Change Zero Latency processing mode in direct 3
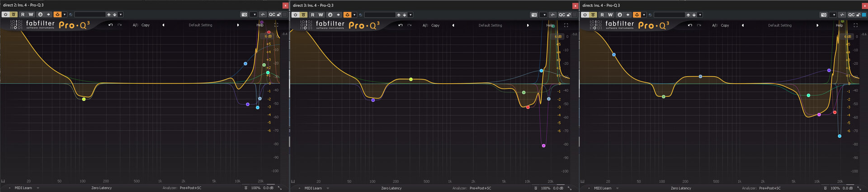The image size is (868, 192). pos(391,188)
